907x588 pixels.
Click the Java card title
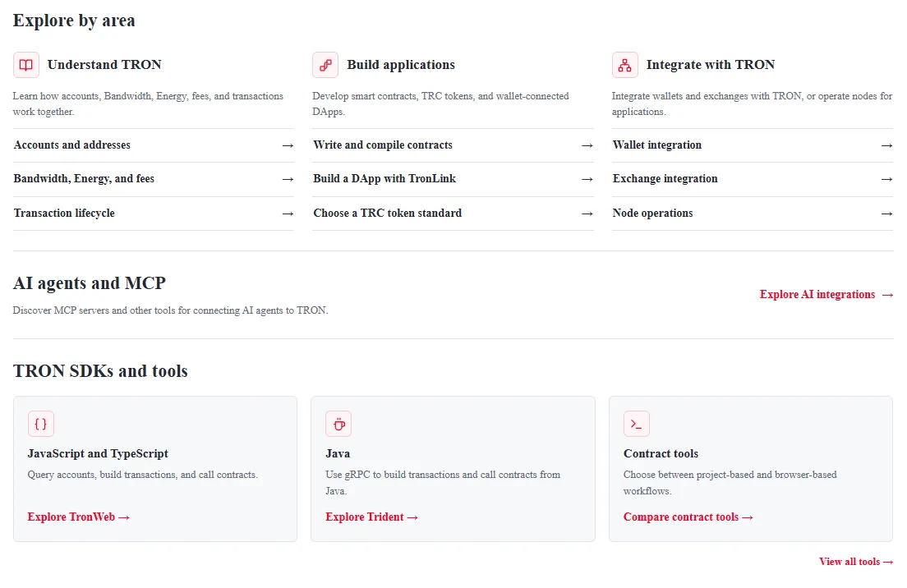(x=338, y=454)
